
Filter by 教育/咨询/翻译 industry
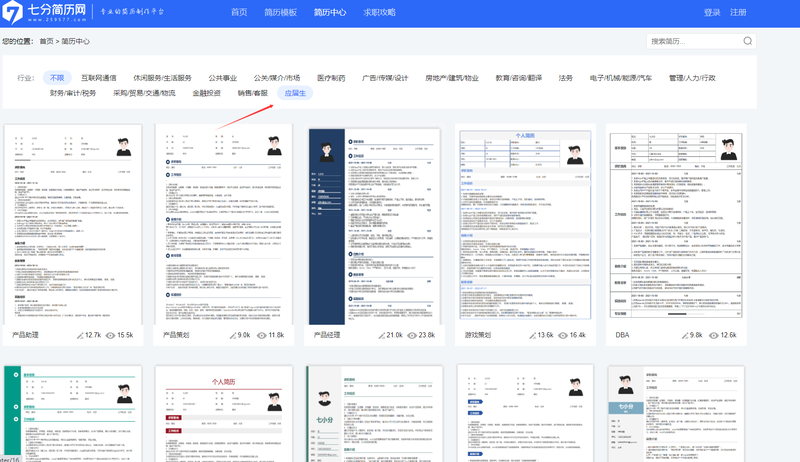pyautogui.click(x=519, y=78)
